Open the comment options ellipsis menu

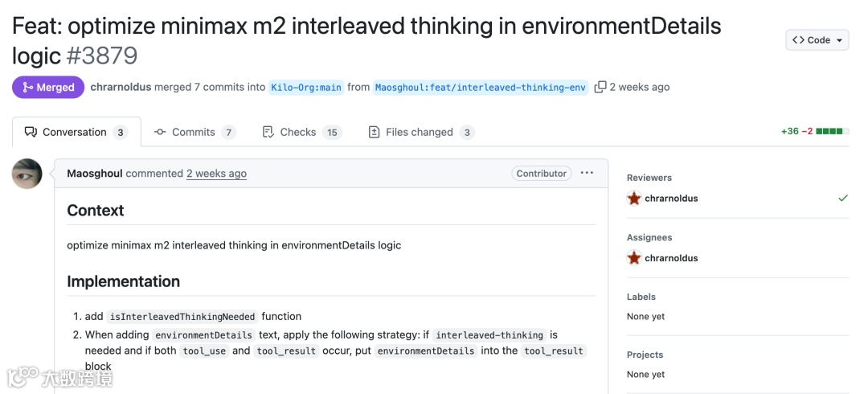[587, 173]
